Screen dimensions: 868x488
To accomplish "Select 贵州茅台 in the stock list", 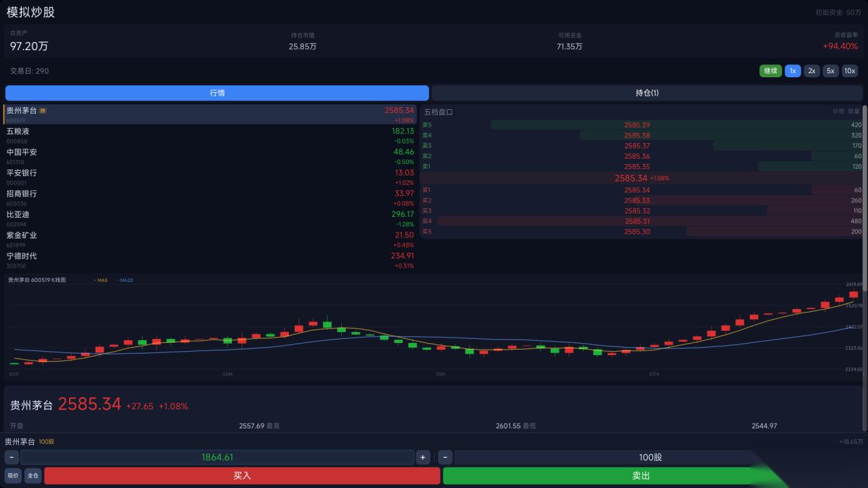I will click(x=210, y=115).
